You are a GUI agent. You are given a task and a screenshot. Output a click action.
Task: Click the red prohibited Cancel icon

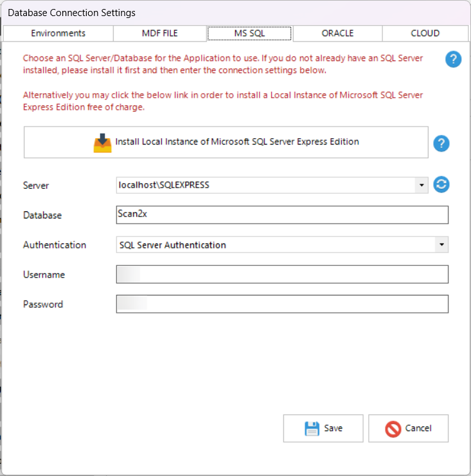coord(393,428)
